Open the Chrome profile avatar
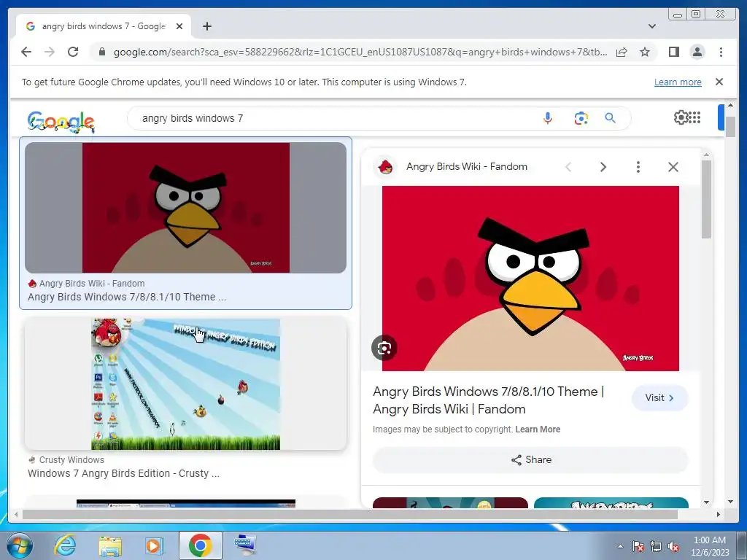Image resolution: width=747 pixels, height=560 pixels. click(697, 52)
